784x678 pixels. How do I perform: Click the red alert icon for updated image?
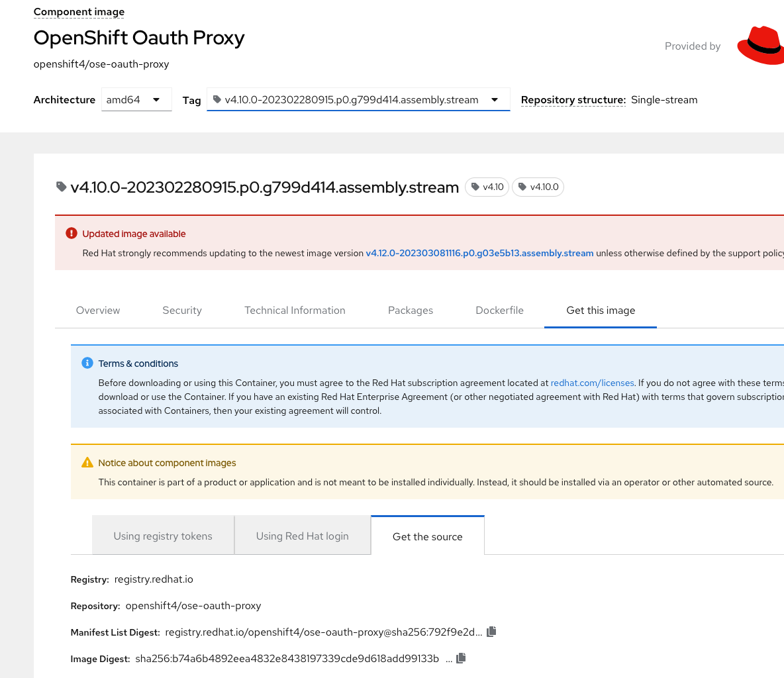point(71,233)
